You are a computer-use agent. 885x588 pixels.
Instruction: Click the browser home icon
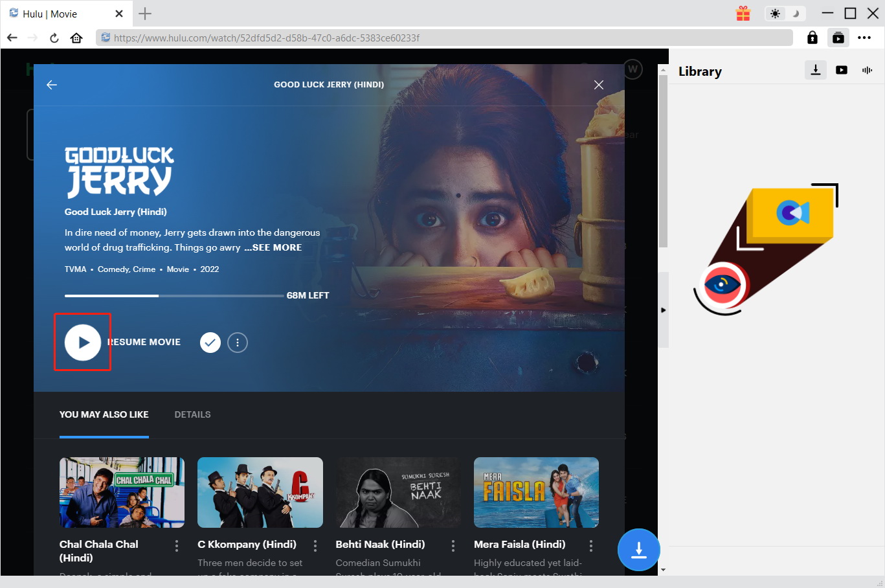point(76,38)
